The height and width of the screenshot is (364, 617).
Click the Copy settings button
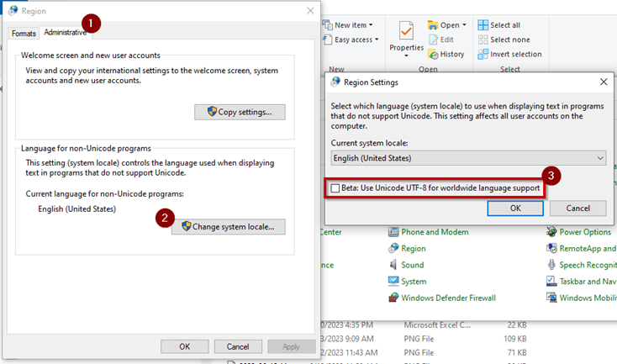click(x=240, y=112)
